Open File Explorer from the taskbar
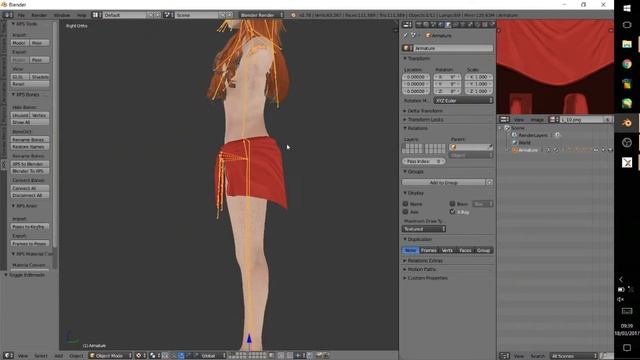 tap(627, 44)
